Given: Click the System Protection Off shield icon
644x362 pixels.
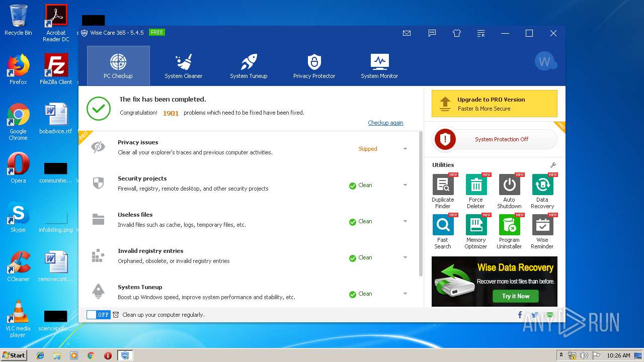Looking at the screenshot, I should (x=445, y=139).
